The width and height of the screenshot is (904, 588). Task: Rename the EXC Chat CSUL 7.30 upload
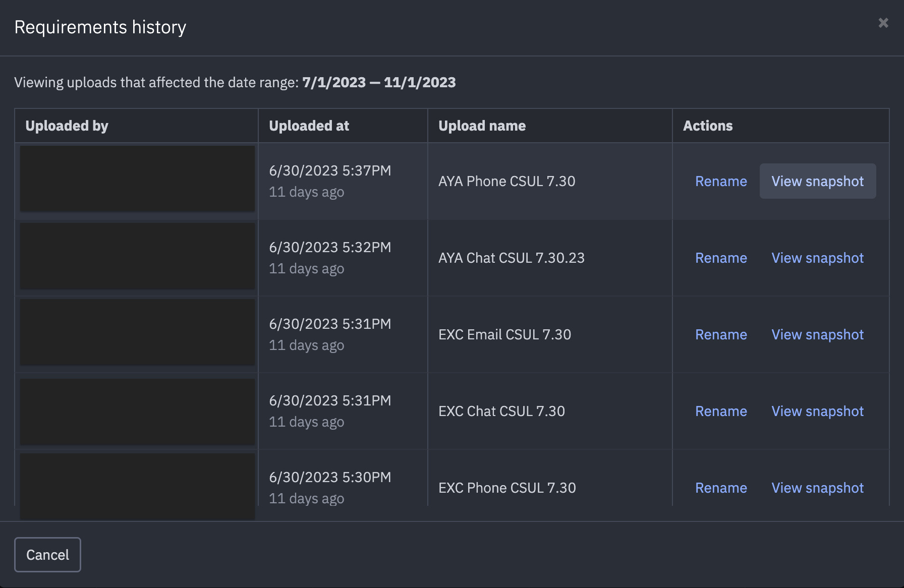(721, 411)
